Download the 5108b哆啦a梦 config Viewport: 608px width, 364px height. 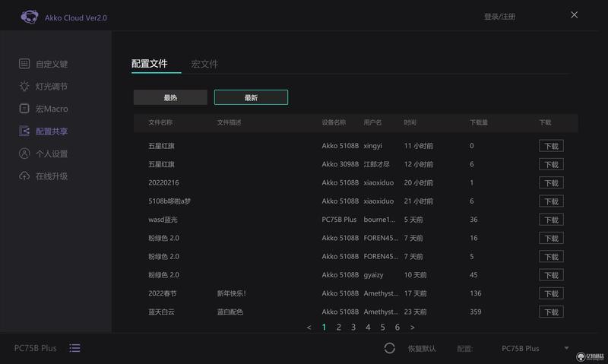click(551, 201)
